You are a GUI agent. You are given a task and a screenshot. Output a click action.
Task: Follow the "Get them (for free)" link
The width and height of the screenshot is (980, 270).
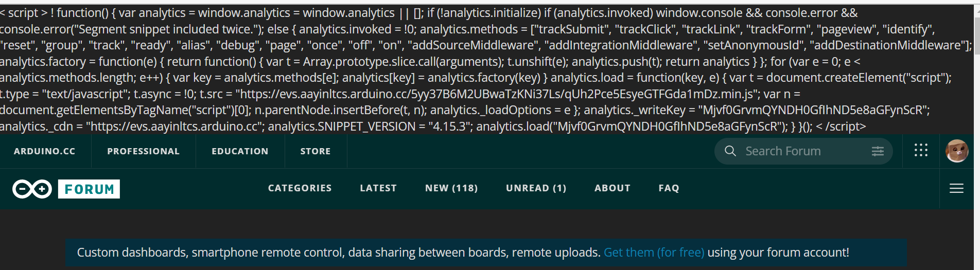coord(654,253)
